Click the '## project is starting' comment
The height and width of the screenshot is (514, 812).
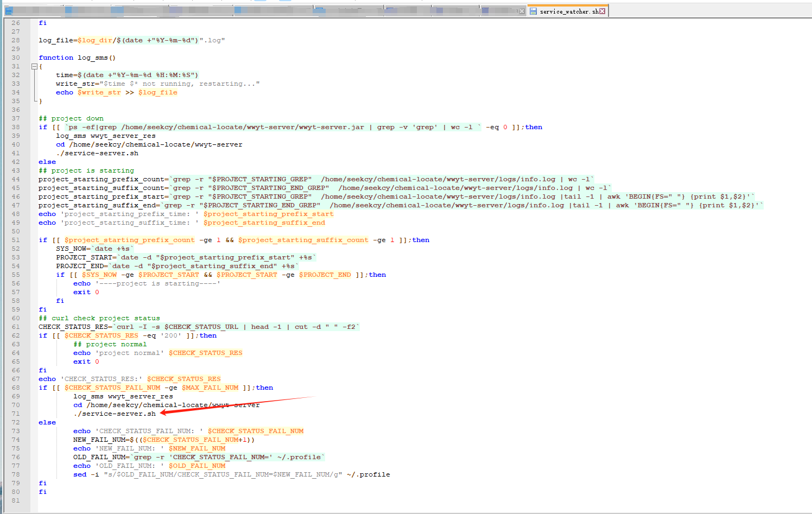click(86, 170)
